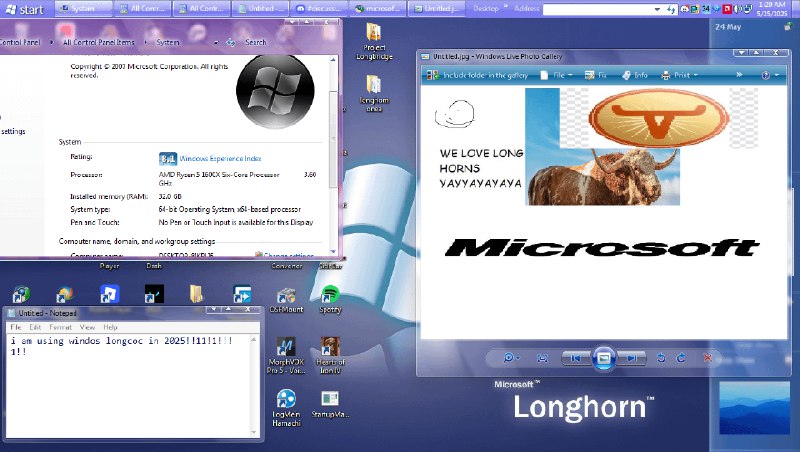The width and height of the screenshot is (800, 452).
Task: Expand the address bar history dropdown in System
Action: pyautogui.click(x=216, y=42)
